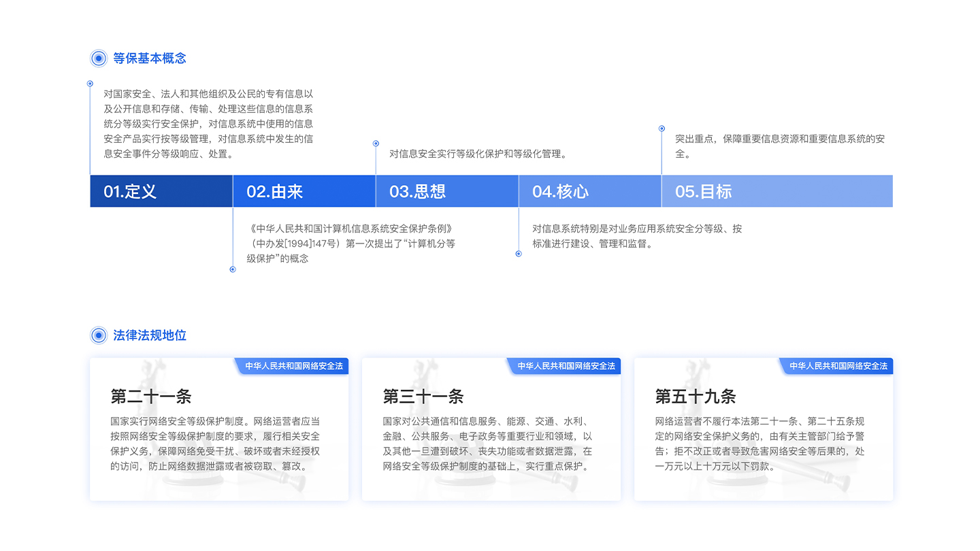Viewport: 980px width, 551px height.
Task: Click the 网络安全法 tag on 第三十一条 card
Action: (x=566, y=366)
